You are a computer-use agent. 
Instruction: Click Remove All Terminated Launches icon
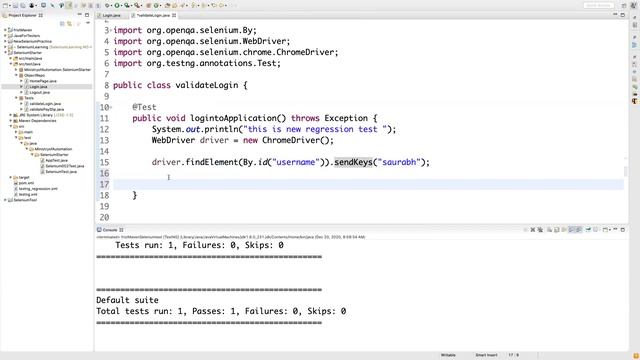pos(540,230)
